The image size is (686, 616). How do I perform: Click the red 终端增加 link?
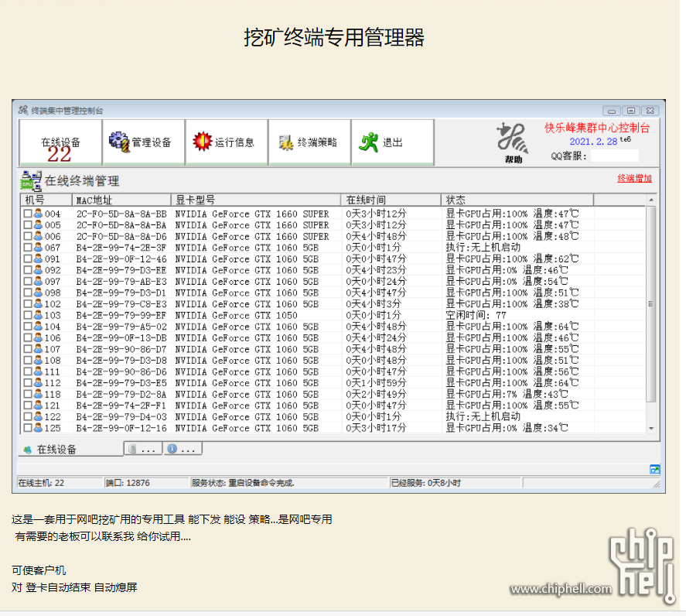(634, 178)
